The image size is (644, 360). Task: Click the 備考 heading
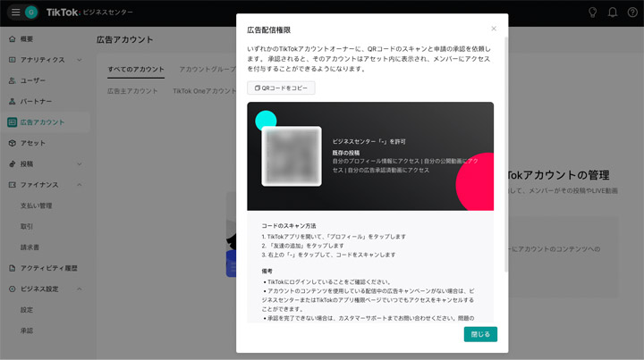pyautogui.click(x=267, y=271)
